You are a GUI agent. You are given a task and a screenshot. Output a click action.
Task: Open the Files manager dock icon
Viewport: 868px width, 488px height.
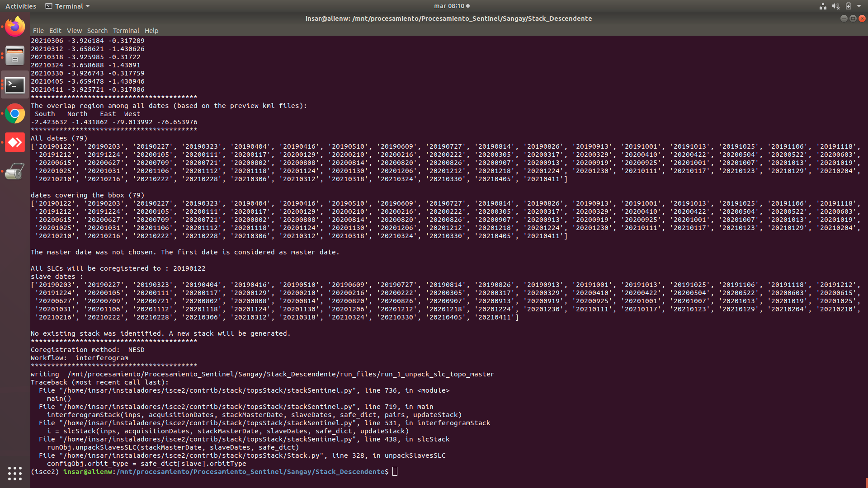point(15,56)
